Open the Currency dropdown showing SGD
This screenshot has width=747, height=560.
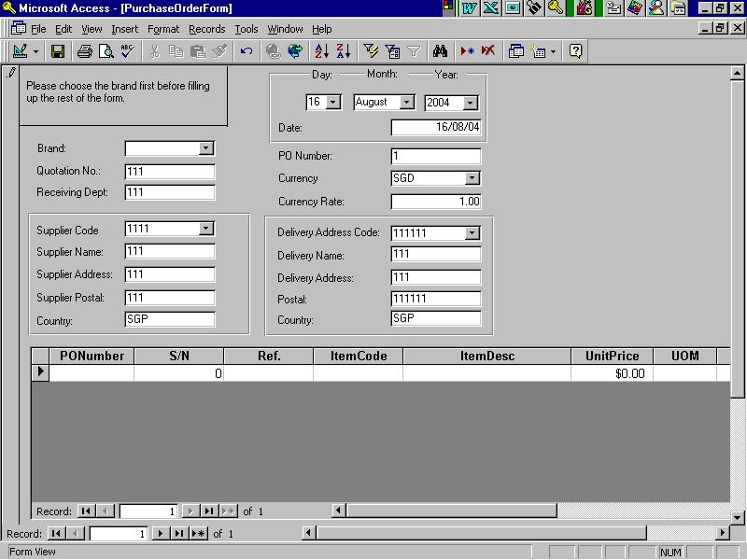(472, 178)
